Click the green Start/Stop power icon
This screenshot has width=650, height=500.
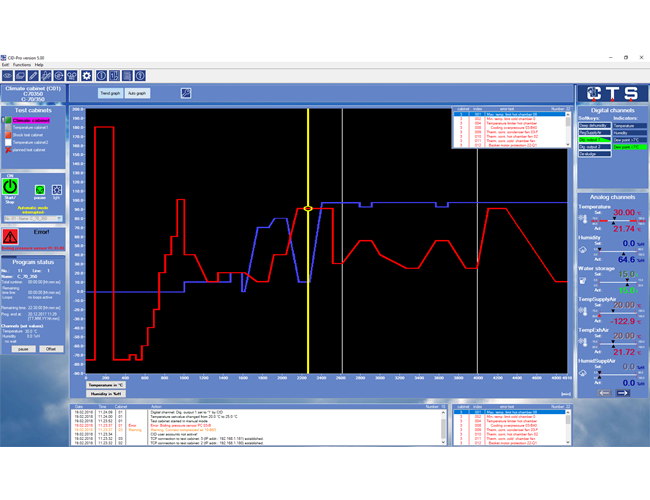pos(10,186)
